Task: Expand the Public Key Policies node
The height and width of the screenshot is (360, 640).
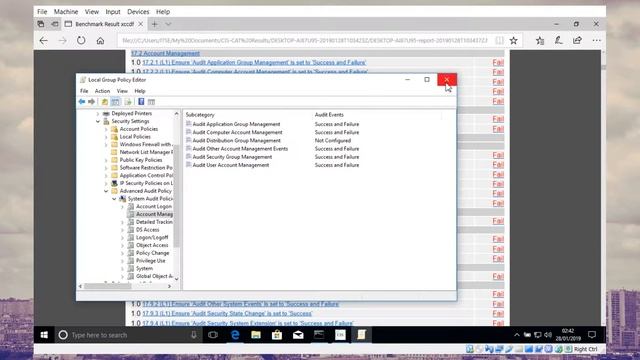Action: tap(106, 160)
